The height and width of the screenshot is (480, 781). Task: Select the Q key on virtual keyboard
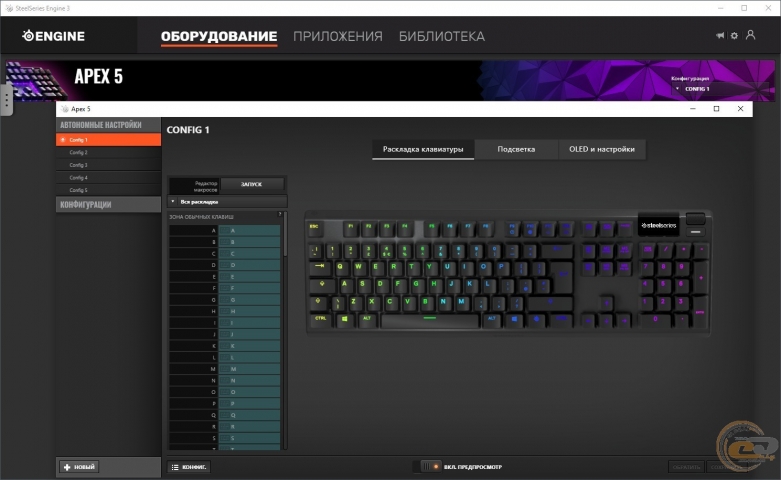click(x=340, y=268)
